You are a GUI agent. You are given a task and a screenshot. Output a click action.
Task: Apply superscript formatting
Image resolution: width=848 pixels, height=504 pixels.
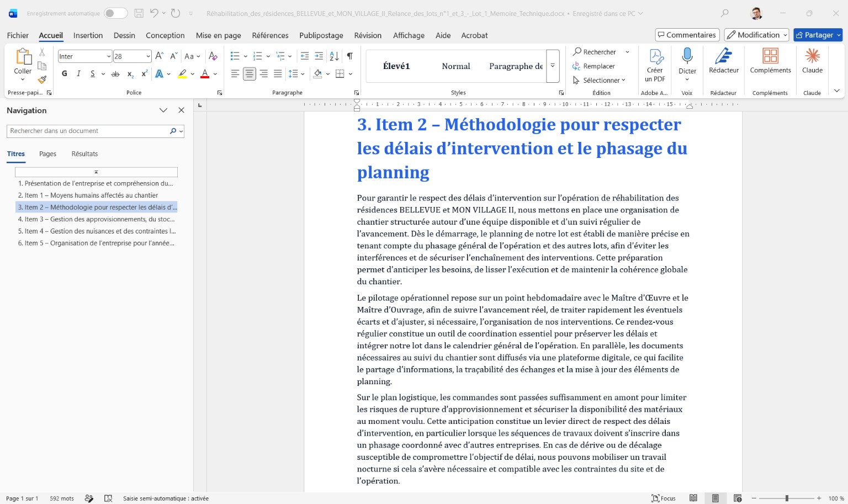point(145,73)
